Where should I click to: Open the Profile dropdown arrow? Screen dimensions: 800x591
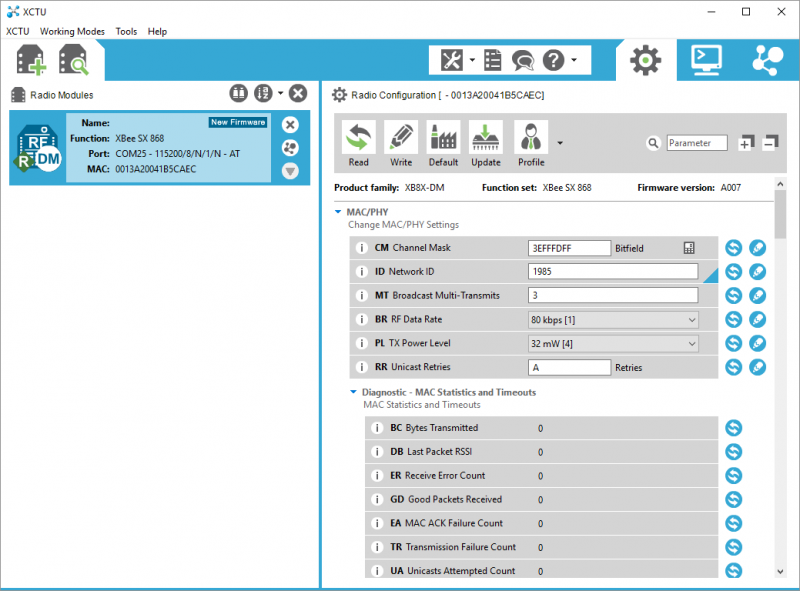(560, 143)
